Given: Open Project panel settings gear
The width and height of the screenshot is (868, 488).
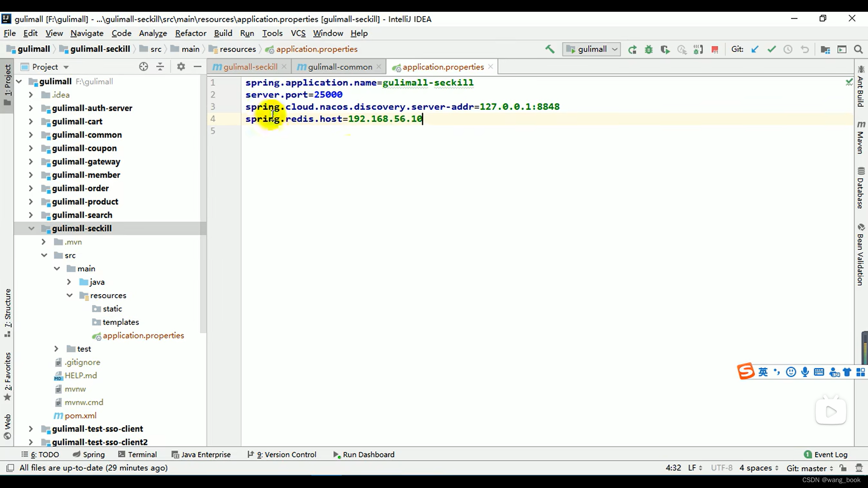Looking at the screenshot, I should click(x=181, y=66).
